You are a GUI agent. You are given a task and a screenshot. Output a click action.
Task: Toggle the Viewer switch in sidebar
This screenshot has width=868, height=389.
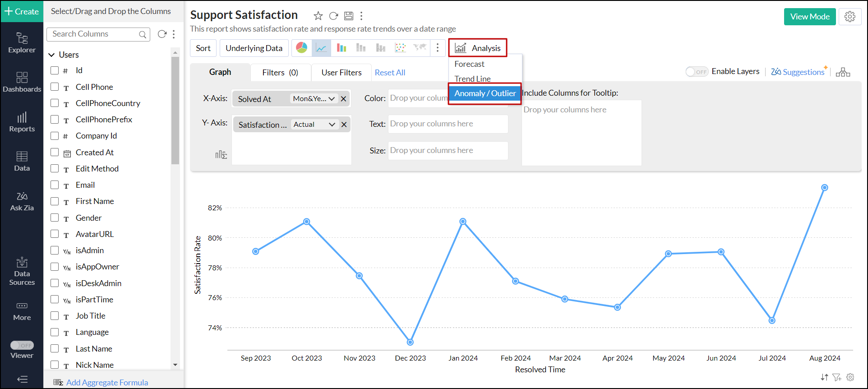[22, 345]
